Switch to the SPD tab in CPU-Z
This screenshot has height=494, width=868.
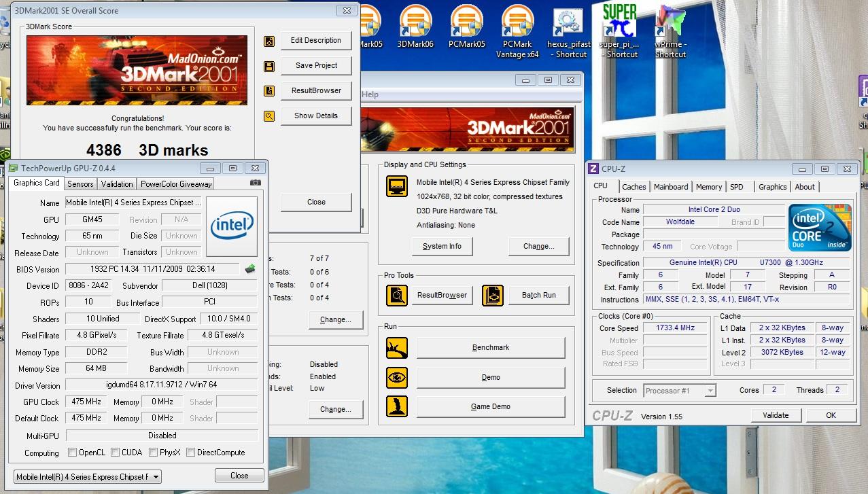[737, 187]
